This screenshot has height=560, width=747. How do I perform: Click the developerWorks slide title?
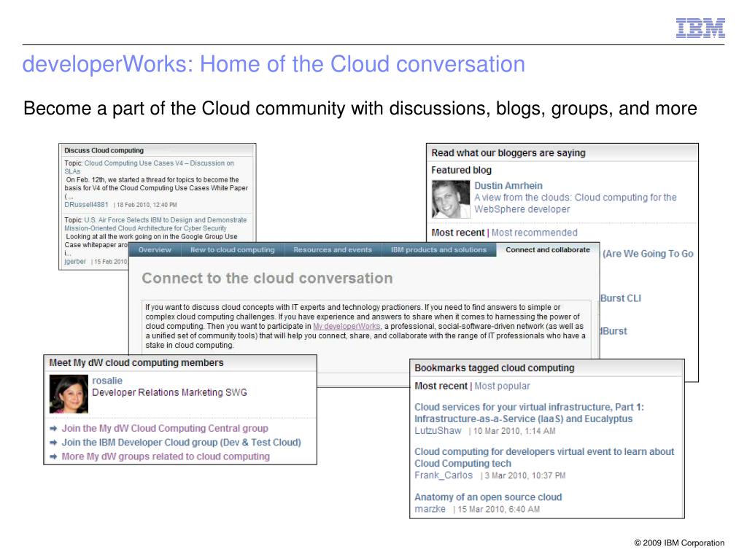[274, 64]
